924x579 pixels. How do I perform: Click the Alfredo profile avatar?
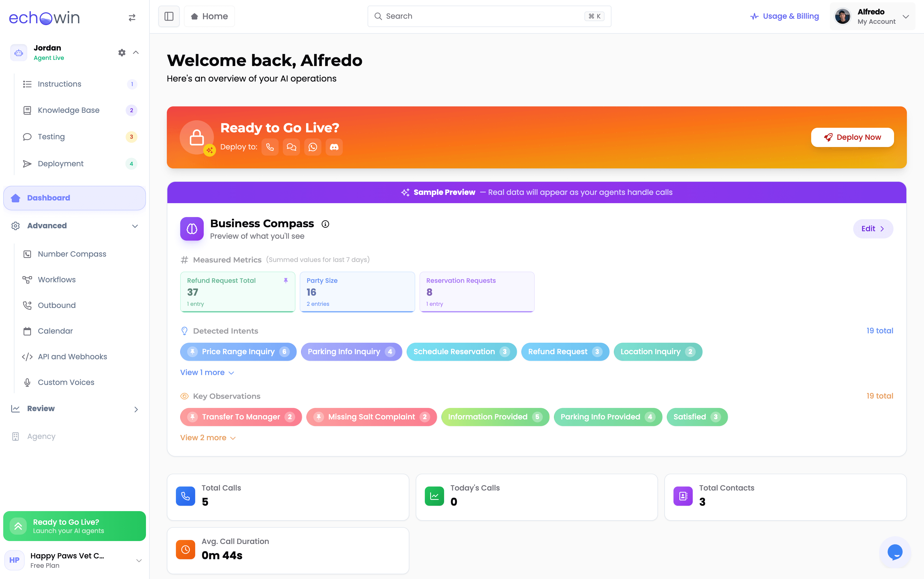[843, 17]
